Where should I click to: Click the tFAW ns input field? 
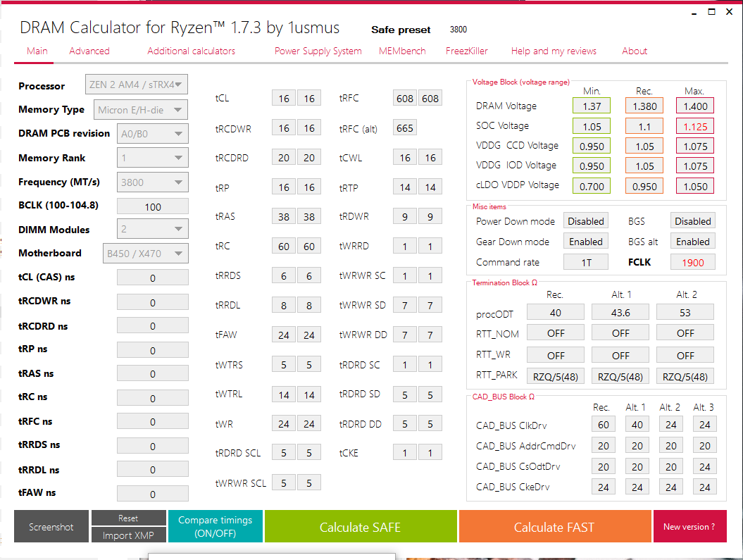pyautogui.click(x=153, y=494)
